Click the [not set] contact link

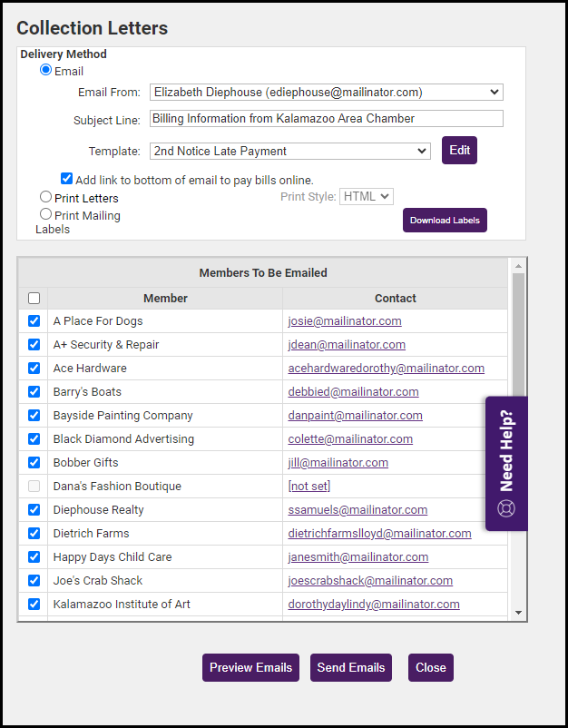[x=308, y=487]
